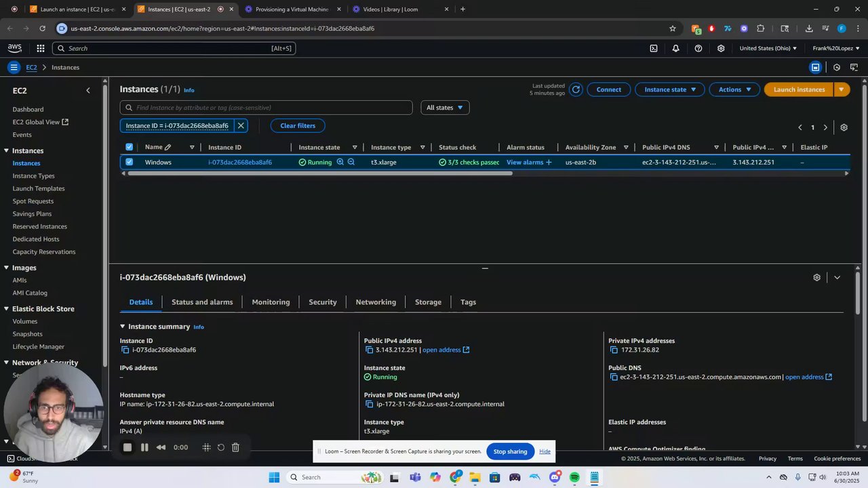Open the Tags tab
The height and width of the screenshot is (488, 868).
[468, 302]
